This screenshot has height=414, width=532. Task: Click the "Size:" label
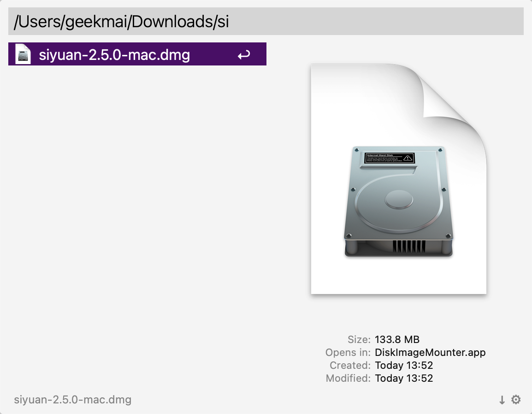pyautogui.click(x=359, y=339)
